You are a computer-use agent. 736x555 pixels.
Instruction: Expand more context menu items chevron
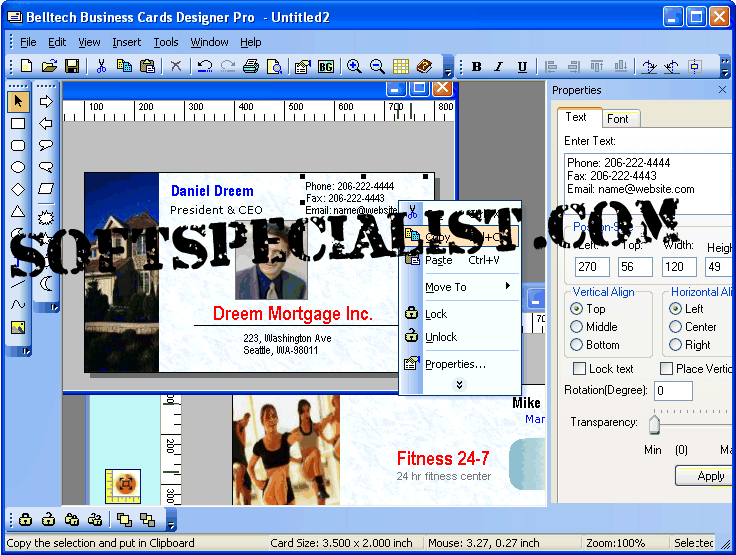pyautogui.click(x=460, y=385)
